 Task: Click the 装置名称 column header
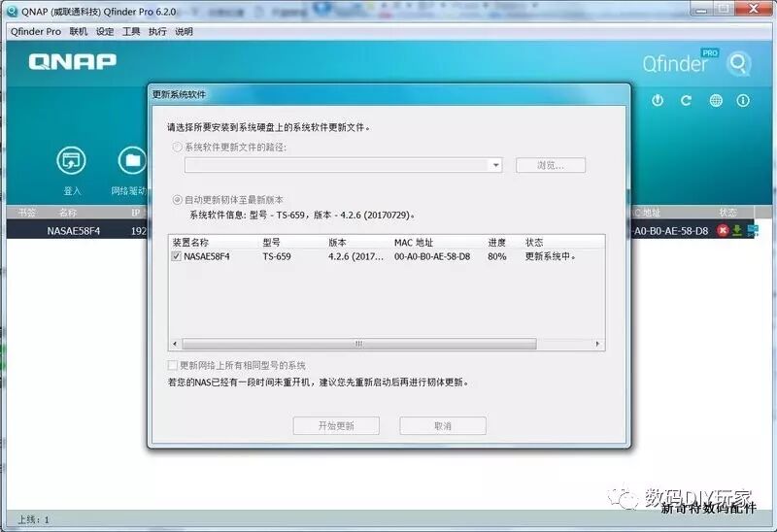tap(190, 243)
